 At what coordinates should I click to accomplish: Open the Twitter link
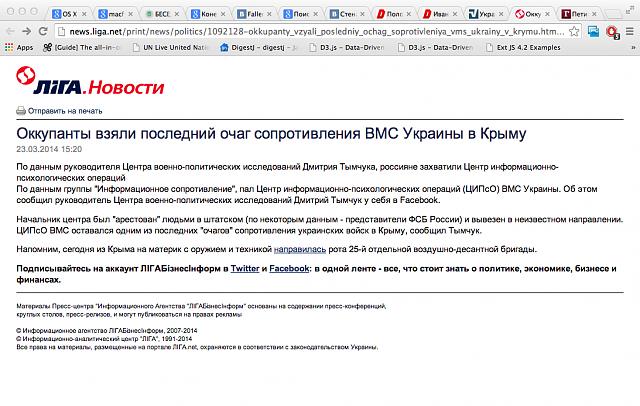(x=245, y=268)
